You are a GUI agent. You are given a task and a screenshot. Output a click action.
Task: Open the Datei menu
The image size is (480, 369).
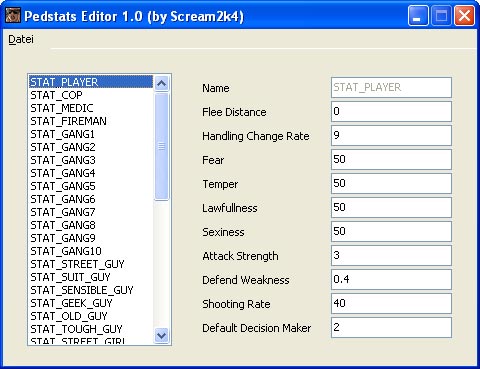click(x=21, y=39)
